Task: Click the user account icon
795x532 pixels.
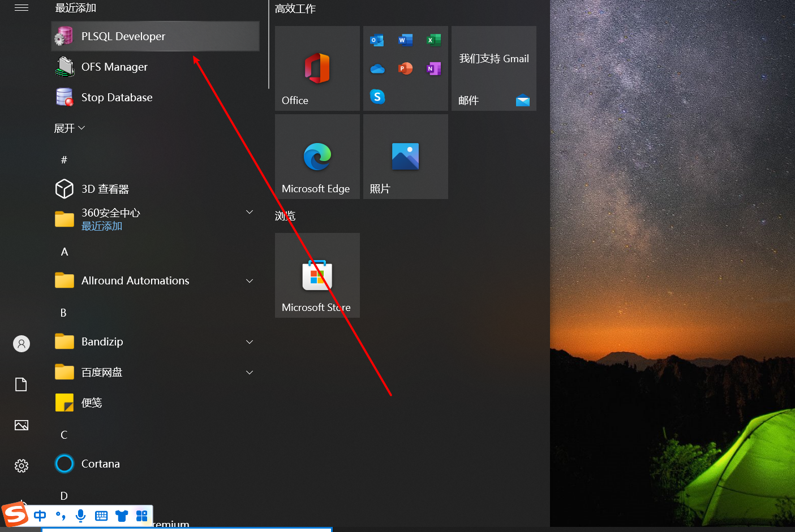Action: pos(22,344)
